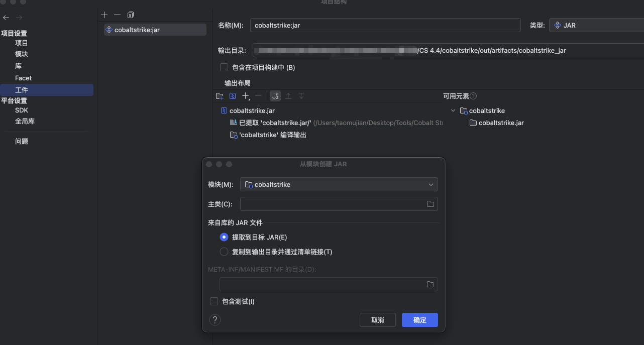The height and width of the screenshot is (345, 644).
Task: Enable 包含在项目构建中 checkbox
Action: click(x=224, y=67)
